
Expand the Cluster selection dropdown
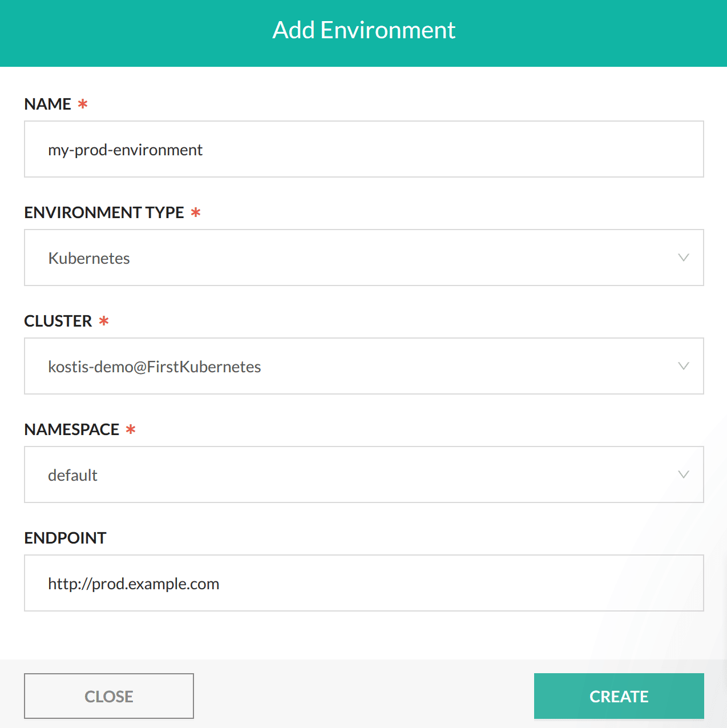click(684, 366)
